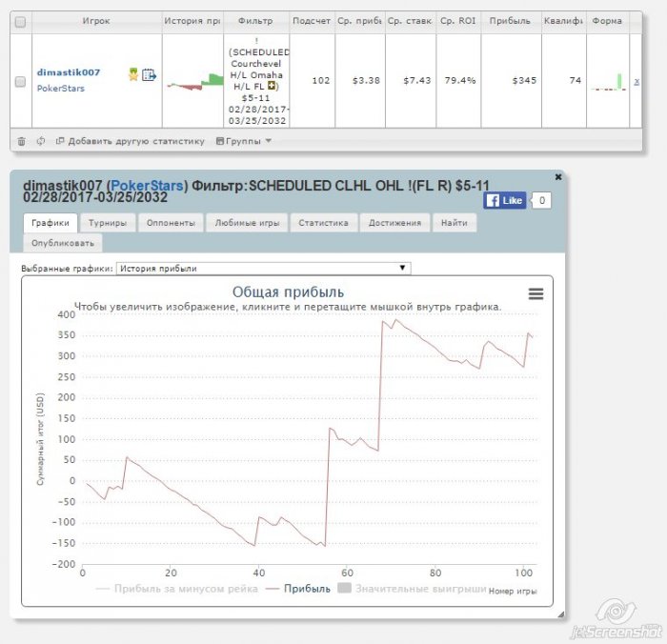Sort by История column header
Image resolution: width=667 pixels, height=644 pixels.
pos(192,21)
